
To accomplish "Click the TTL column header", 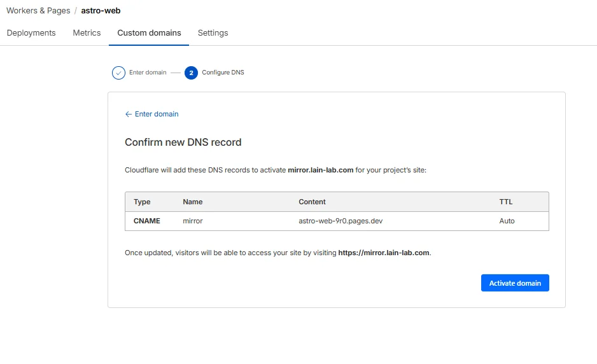I will [506, 202].
